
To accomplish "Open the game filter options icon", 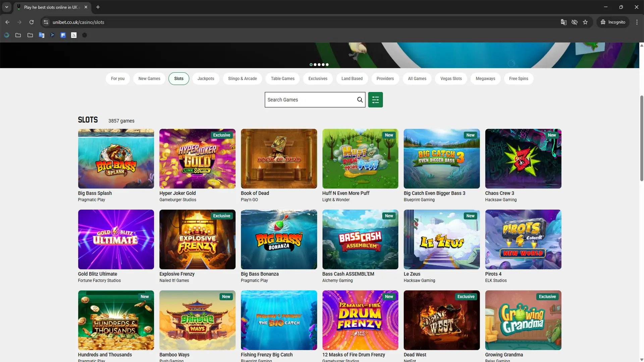I will [x=375, y=100].
